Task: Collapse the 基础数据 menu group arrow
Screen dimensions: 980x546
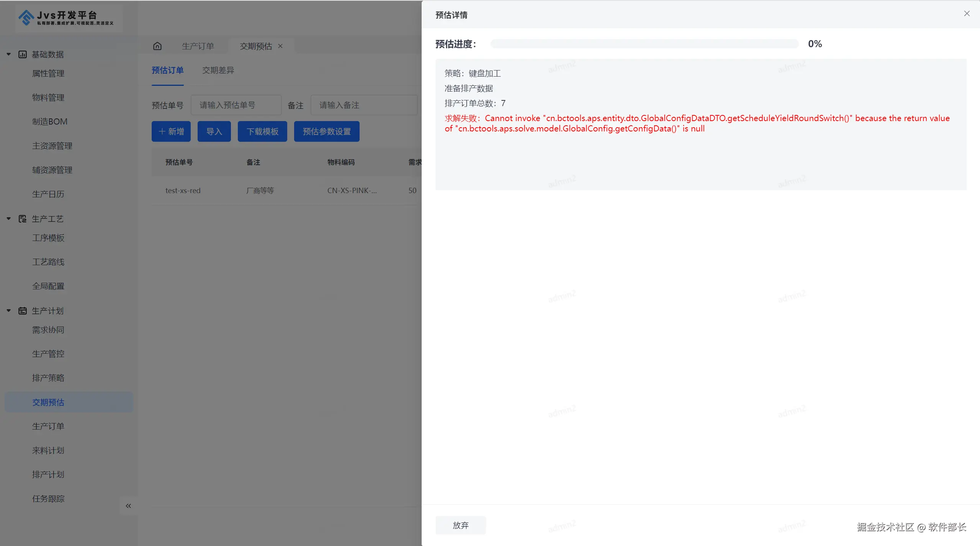Action: point(8,54)
